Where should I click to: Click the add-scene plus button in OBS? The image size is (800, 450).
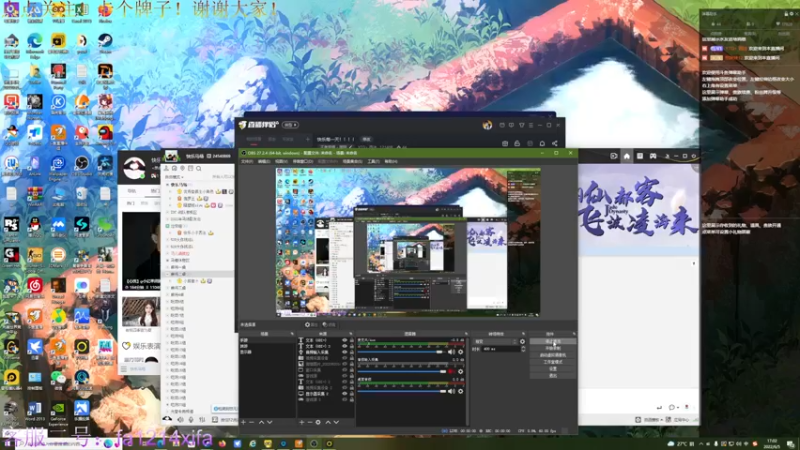pyautogui.click(x=243, y=422)
